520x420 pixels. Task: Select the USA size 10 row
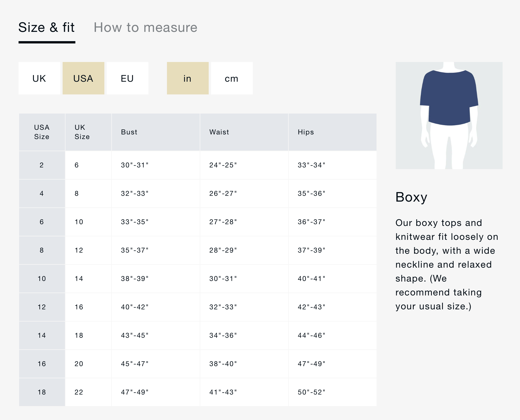point(42,279)
